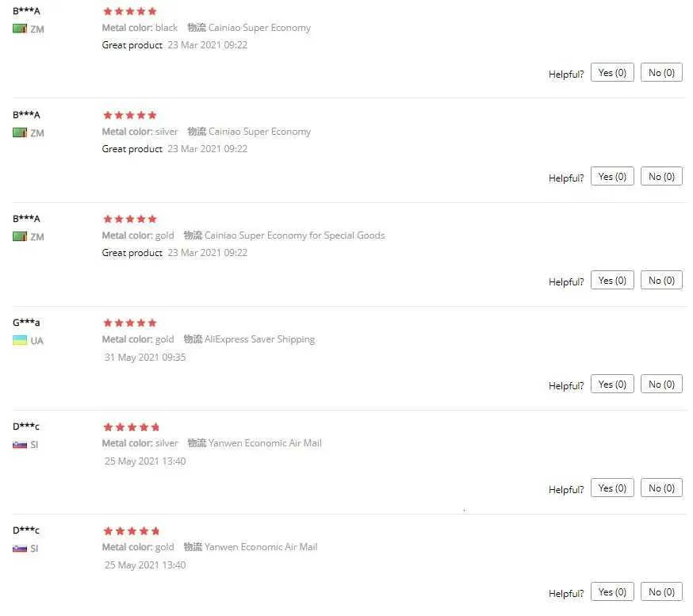Mark the black color review as helpful with Yes
693x616 pixels.
[x=611, y=73]
